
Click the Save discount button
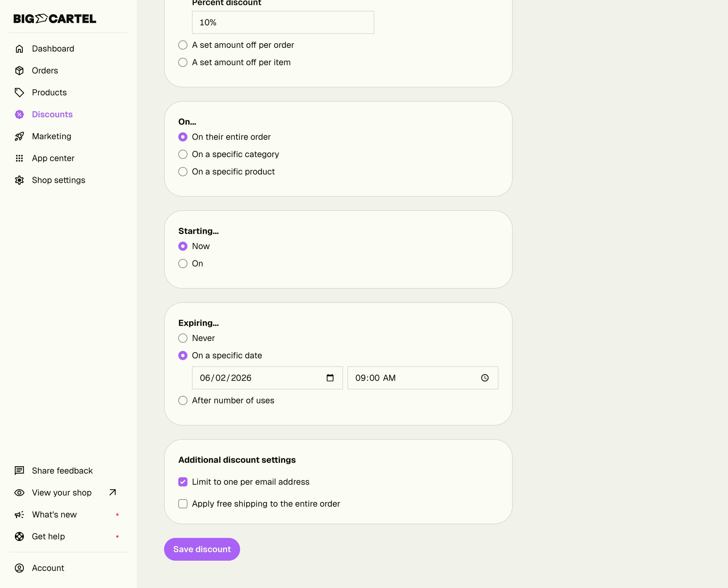pos(202,549)
